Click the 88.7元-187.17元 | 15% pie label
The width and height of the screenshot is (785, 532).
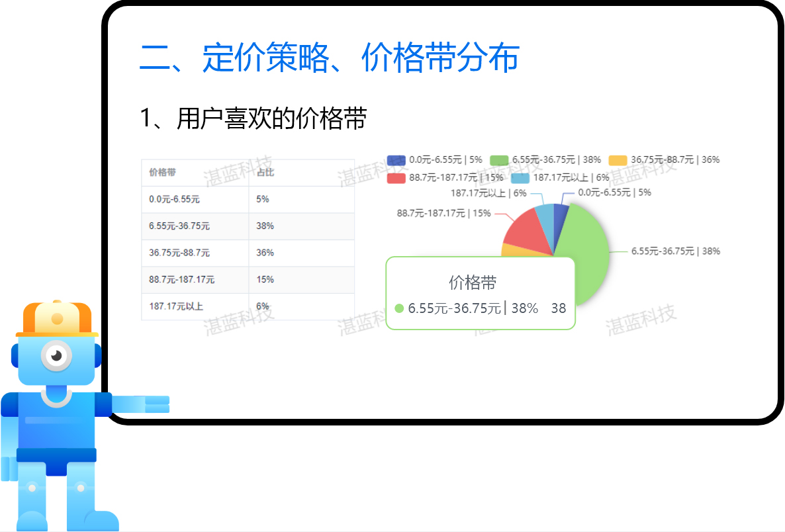(x=443, y=213)
